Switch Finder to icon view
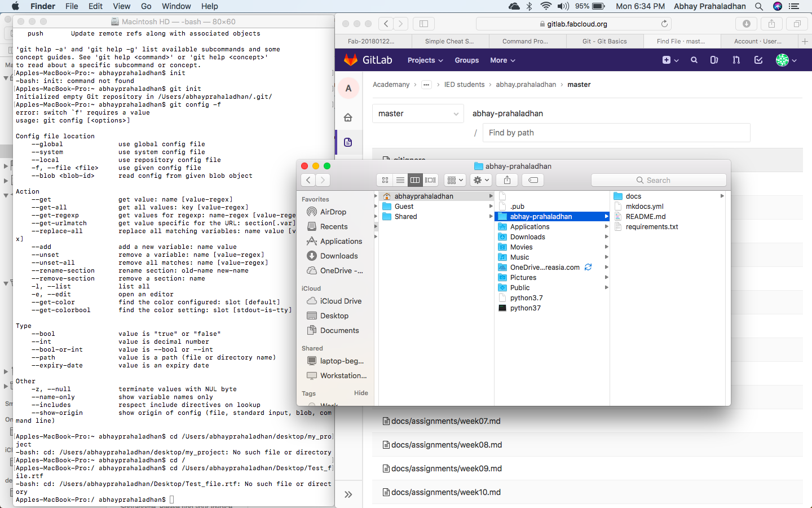This screenshot has width=812, height=508. tap(385, 180)
